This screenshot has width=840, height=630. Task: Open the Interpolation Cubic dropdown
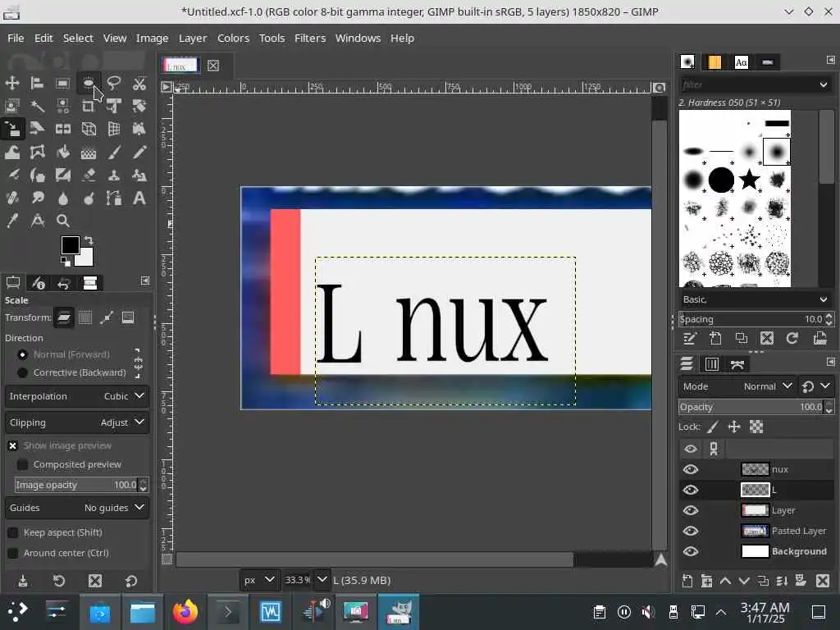tap(77, 396)
